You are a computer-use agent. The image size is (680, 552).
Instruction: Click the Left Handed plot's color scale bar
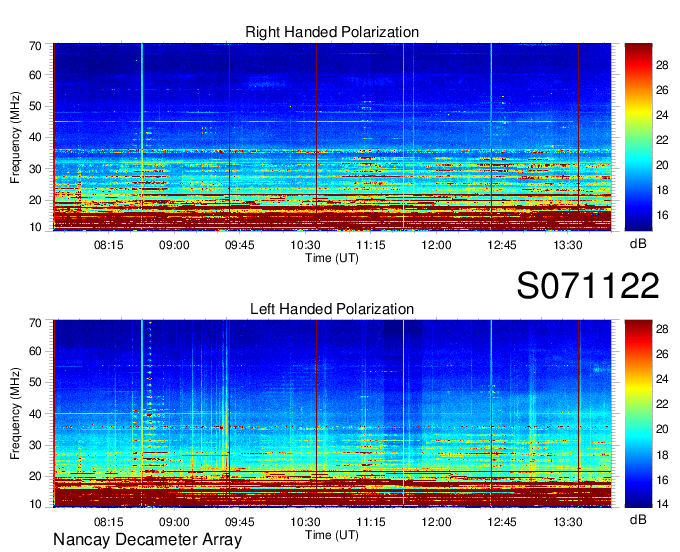pyautogui.click(x=638, y=414)
